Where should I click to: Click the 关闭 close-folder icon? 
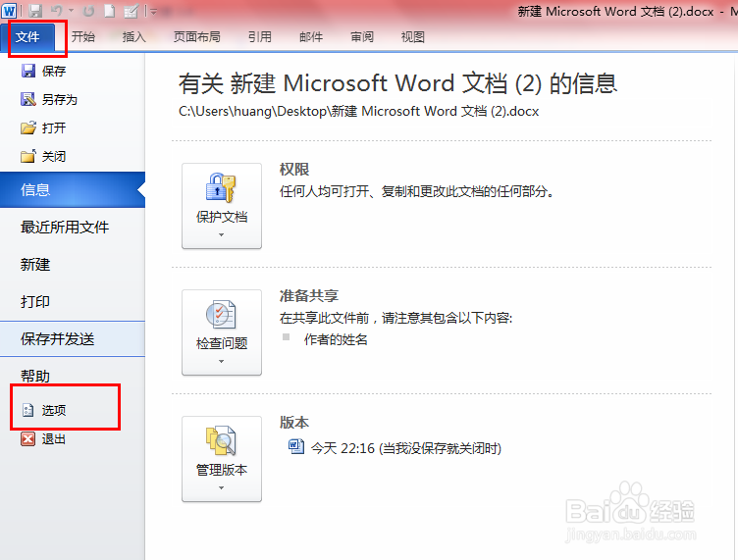(28, 156)
